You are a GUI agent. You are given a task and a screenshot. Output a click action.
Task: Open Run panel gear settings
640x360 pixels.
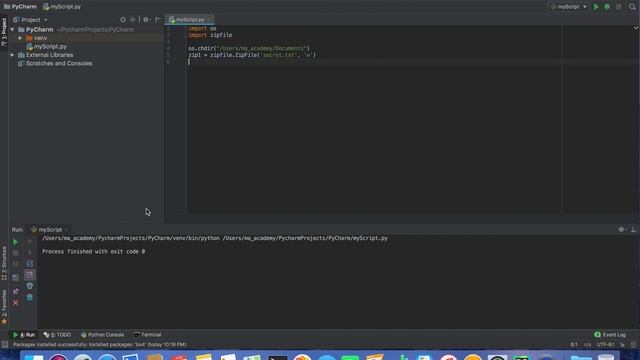622,230
